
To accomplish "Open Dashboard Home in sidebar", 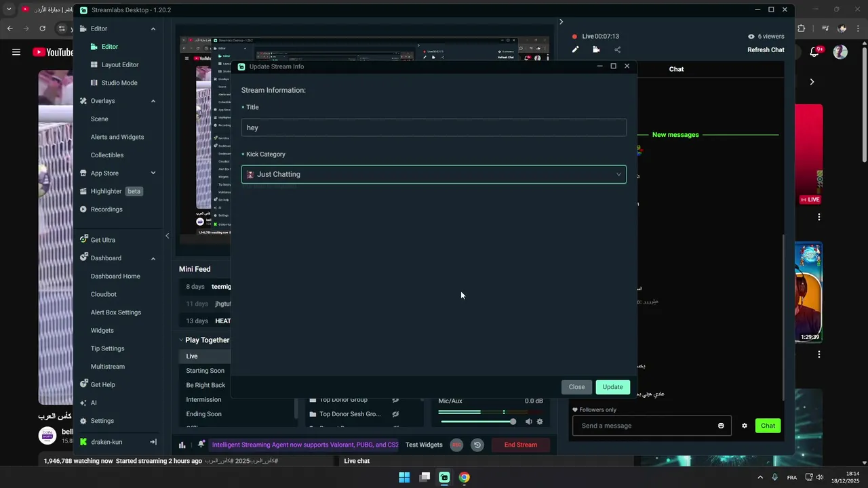I will pos(115,276).
